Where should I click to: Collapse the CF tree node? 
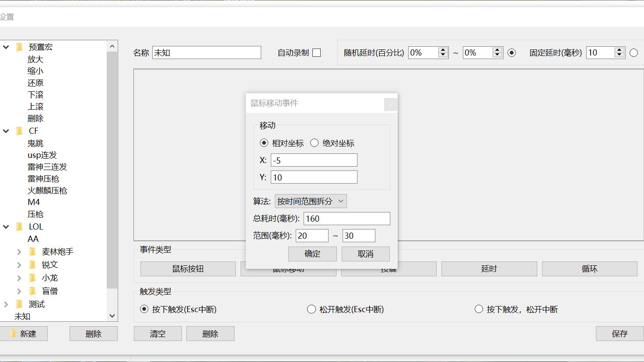tap(6, 131)
